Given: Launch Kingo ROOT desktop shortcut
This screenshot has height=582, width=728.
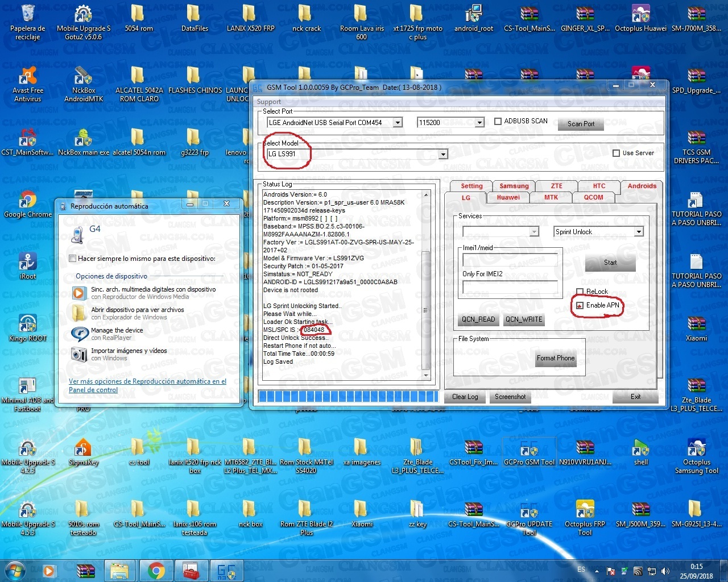Looking at the screenshot, I should click(27, 328).
